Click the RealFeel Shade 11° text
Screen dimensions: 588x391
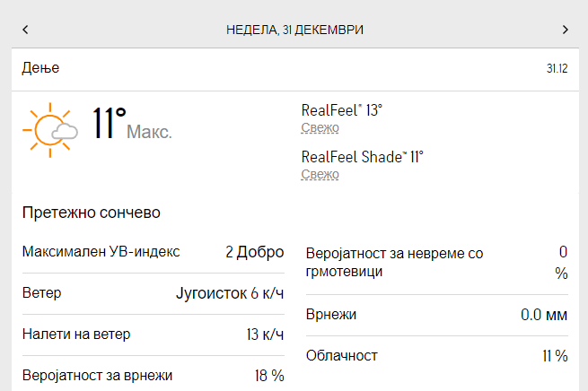pyautogui.click(x=363, y=157)
